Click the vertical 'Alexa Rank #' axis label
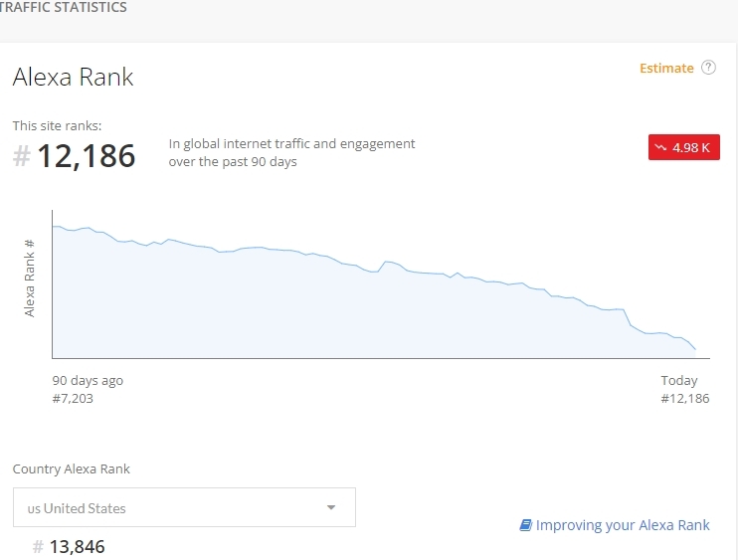Image resolution: width=738 pixels, height=560 pixels. tap(29, 279)
